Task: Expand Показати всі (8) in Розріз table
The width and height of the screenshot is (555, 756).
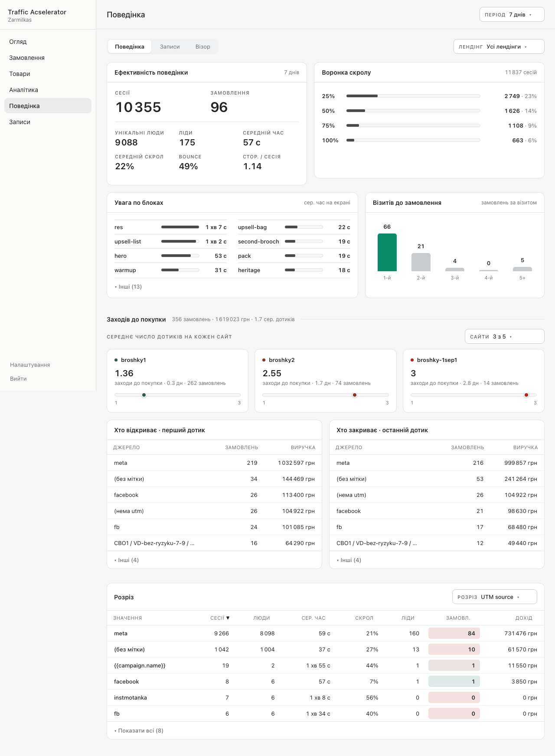Action: [x=139, y=730]
